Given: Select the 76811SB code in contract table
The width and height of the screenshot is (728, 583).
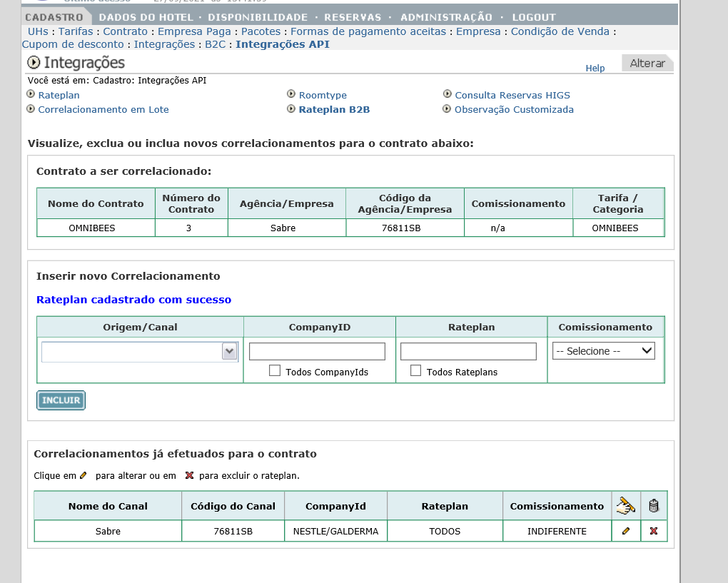Looking at the screenshot, I should (401, 228).
